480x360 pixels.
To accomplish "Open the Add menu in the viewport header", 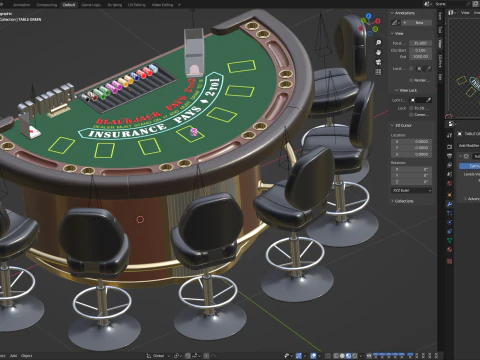I will click(x=13, y=356).
